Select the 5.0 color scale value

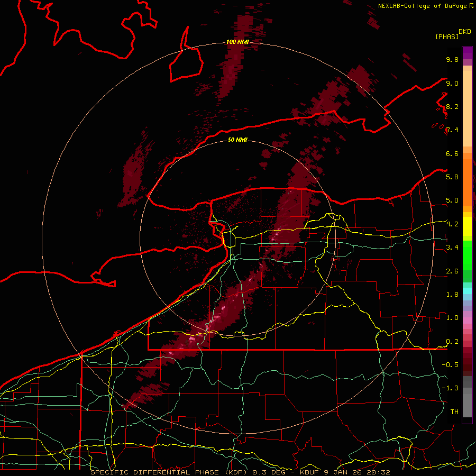[452, 200]
